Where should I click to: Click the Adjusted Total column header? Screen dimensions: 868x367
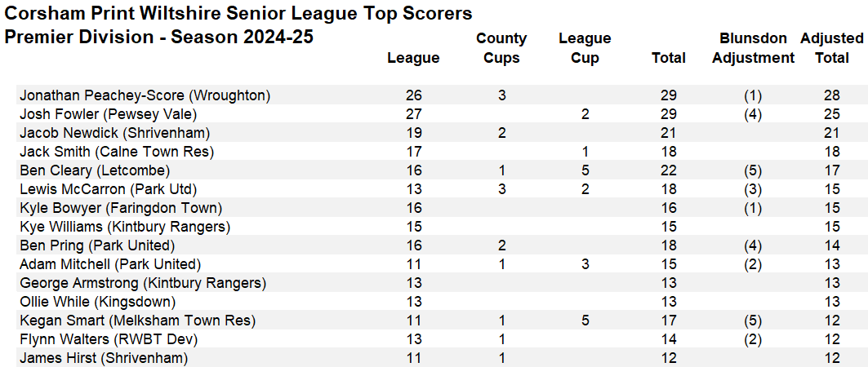click(x=831, y=48)
